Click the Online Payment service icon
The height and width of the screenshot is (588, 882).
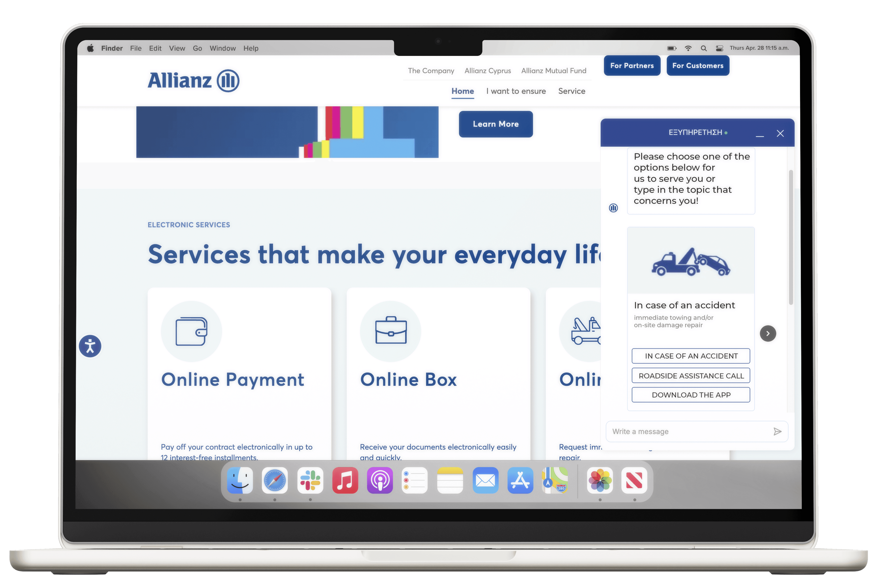click(x=191, y=330)
